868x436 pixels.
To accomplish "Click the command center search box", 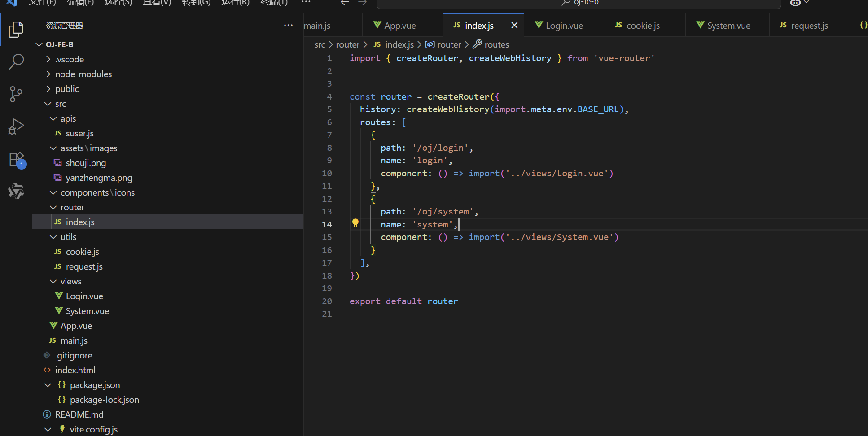I will (x=579, y=3).
